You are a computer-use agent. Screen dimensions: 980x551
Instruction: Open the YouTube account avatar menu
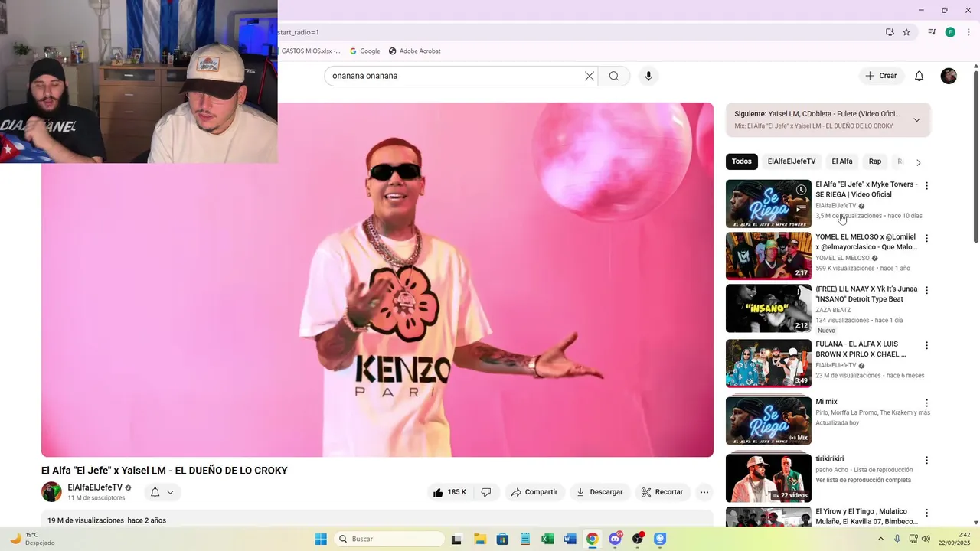(x=949, y=76)
